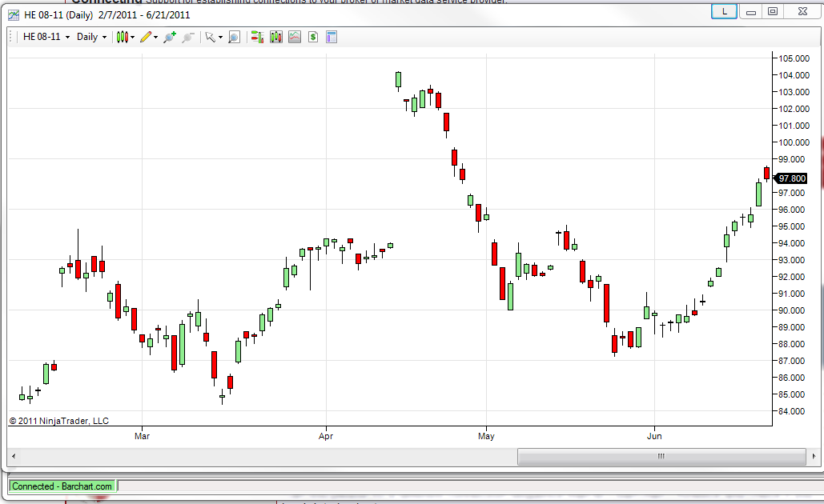Expand the drawing tools dropdown arrow
824x504 pixels.
pos(155,38)
